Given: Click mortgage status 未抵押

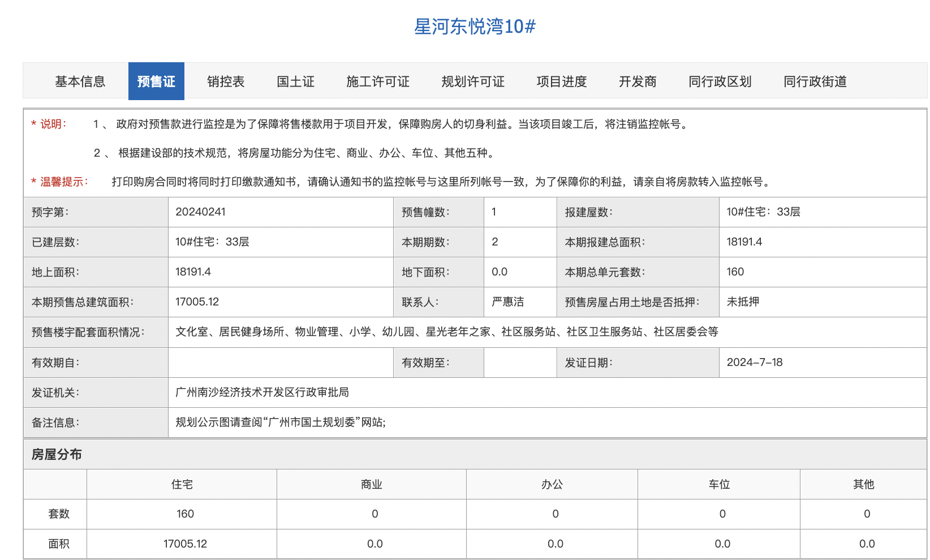Looking at the screenshot, I should point(743,301).
